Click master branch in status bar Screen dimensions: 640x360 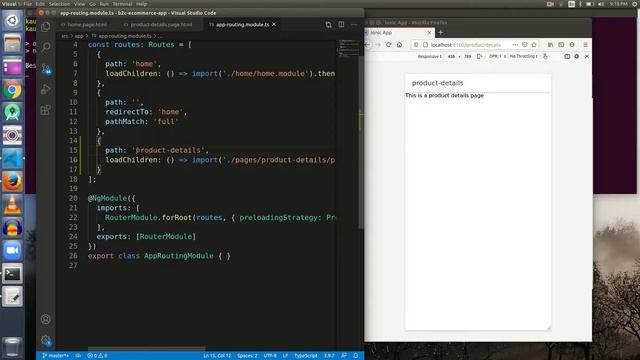(55, 356)
